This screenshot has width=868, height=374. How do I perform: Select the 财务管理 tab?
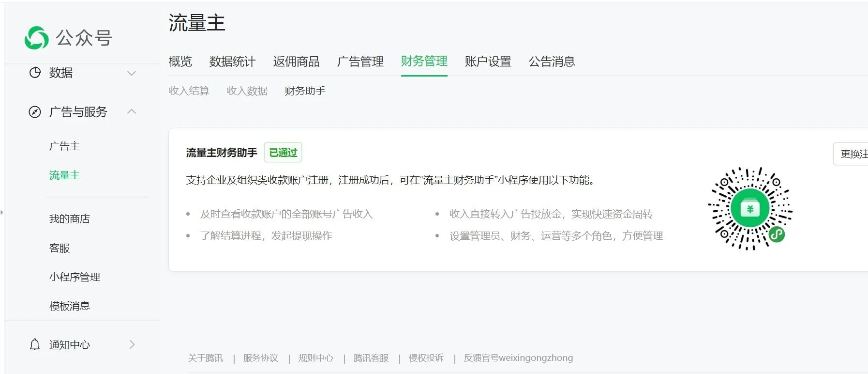[424, 62]
